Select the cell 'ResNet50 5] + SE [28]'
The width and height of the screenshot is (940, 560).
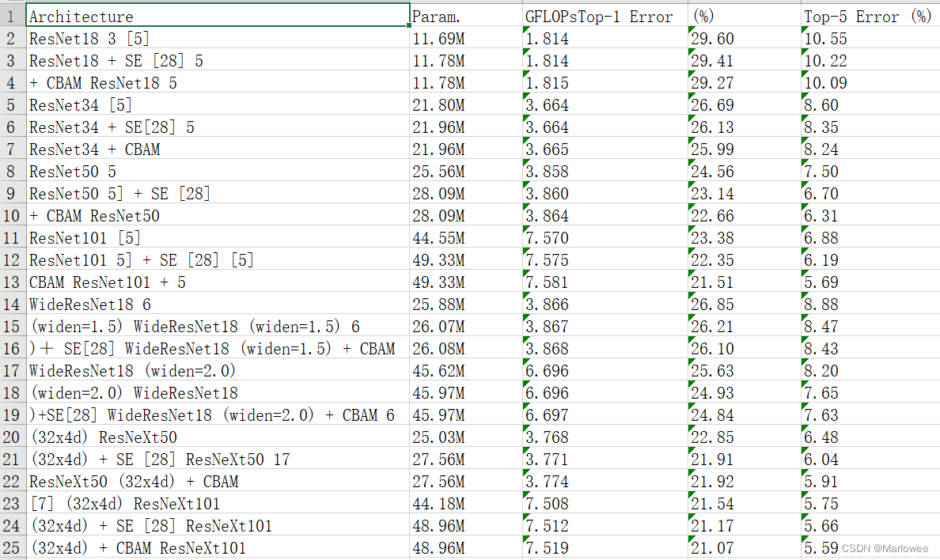point(218,194)
